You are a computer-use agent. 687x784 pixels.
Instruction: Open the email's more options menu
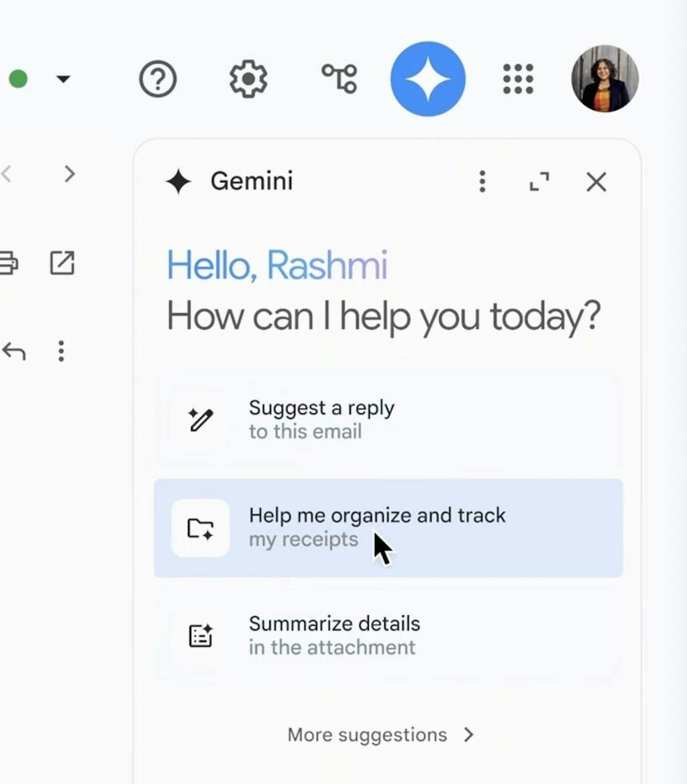[x=61, y=351]
